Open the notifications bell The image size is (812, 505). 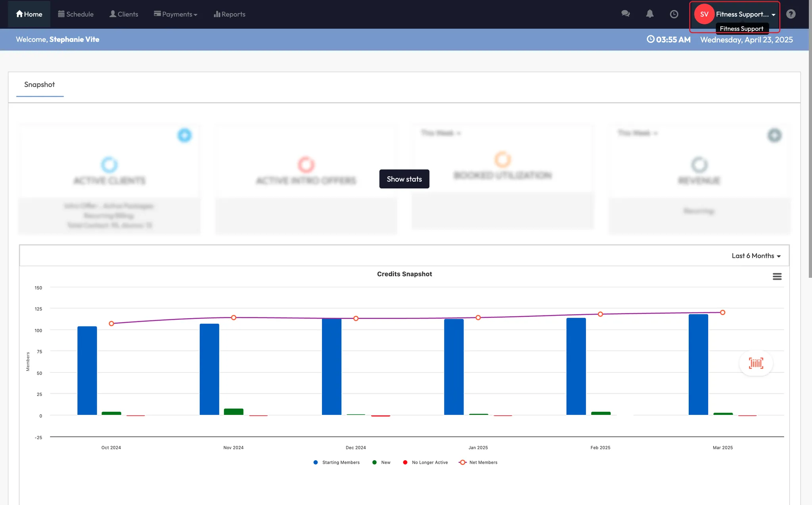(x=649, y=14)
